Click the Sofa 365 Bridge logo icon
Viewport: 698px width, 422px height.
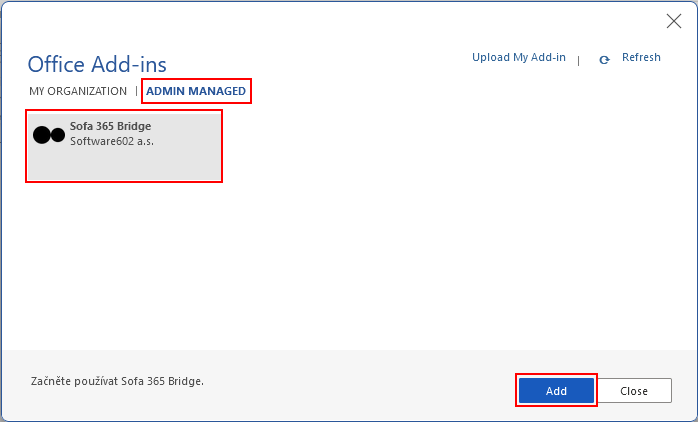(49, 135)
